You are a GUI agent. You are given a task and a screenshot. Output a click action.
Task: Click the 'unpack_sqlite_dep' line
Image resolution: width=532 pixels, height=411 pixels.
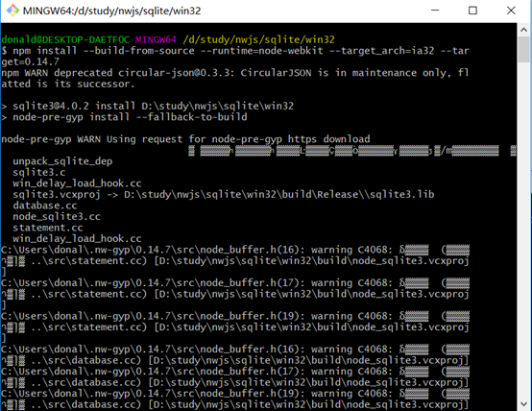click(62, 161)
